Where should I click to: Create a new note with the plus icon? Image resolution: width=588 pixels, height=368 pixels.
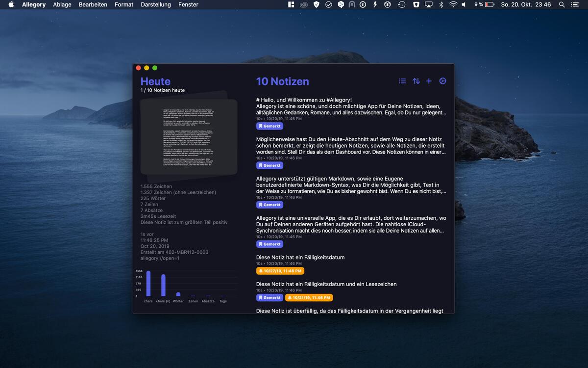[x=429, y=81]
